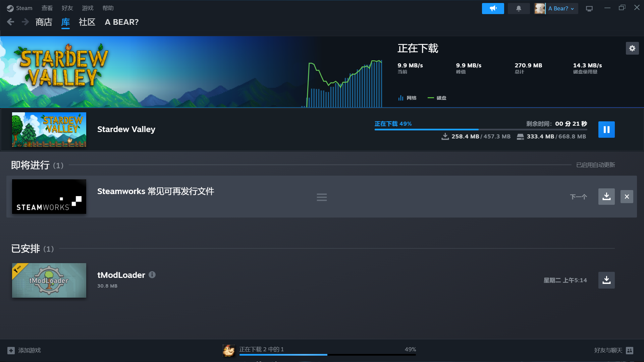The image size is (644, 362).
Task: Switch to the 社区 tab
Action: (x=87, y=22)
